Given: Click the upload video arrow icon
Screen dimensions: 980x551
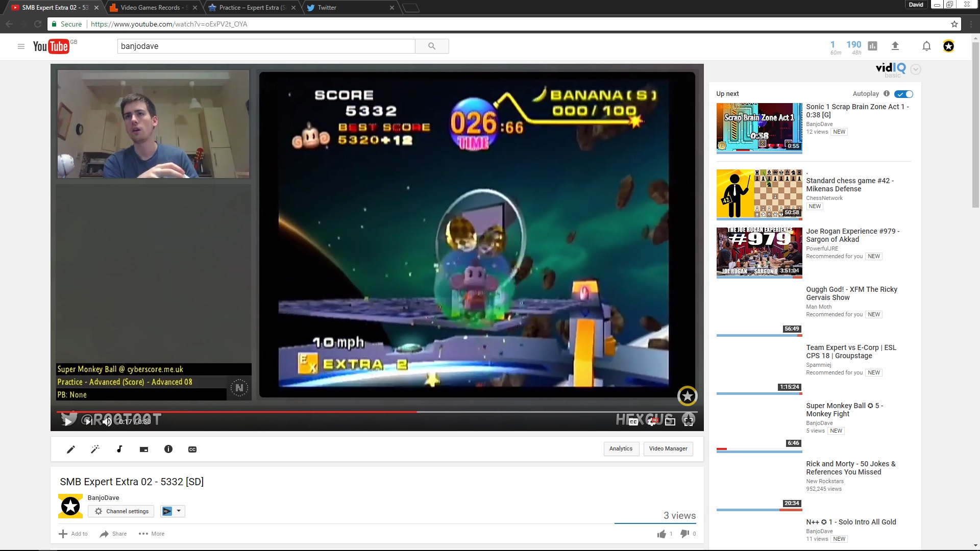Looking at the screenshot, I should click(895, 46).
